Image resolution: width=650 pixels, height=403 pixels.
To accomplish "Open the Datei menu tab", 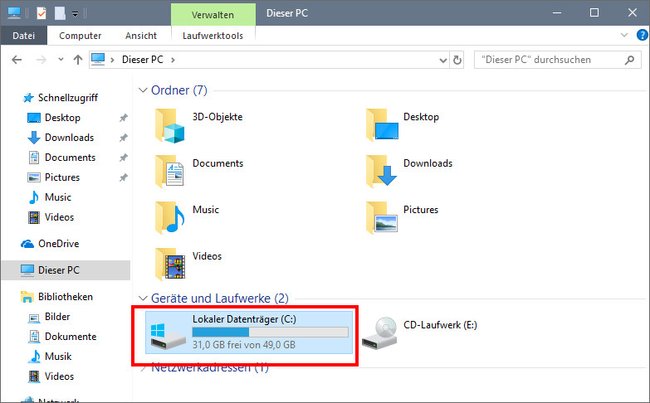I will click(x=24, y=36).
